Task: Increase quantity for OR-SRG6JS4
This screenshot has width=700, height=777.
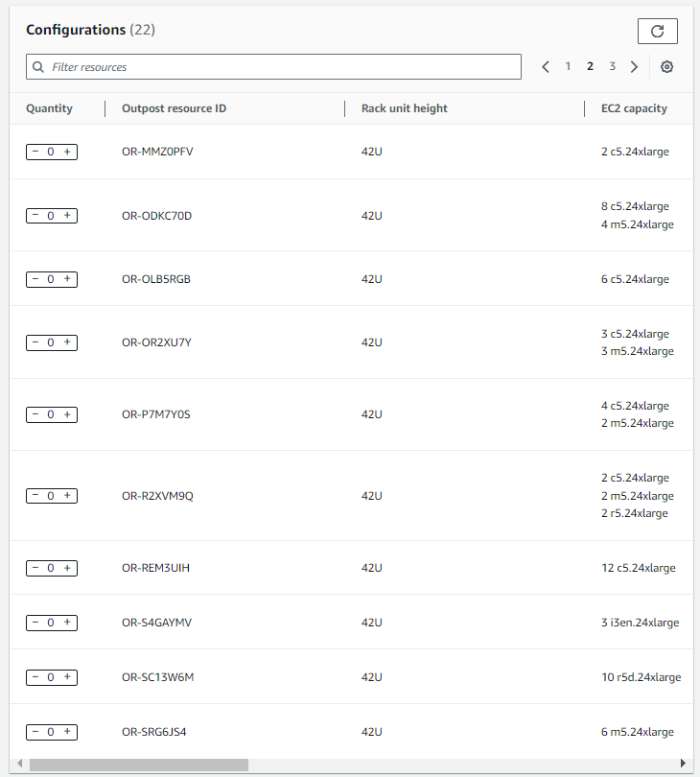Action: [x=67, y=732]
